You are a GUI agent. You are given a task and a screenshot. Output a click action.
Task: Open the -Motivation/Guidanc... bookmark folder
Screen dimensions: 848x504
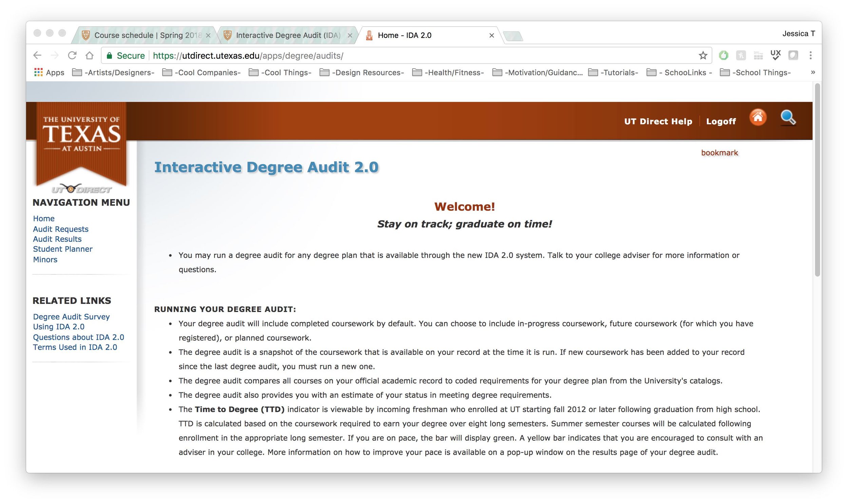click(537, 72)
